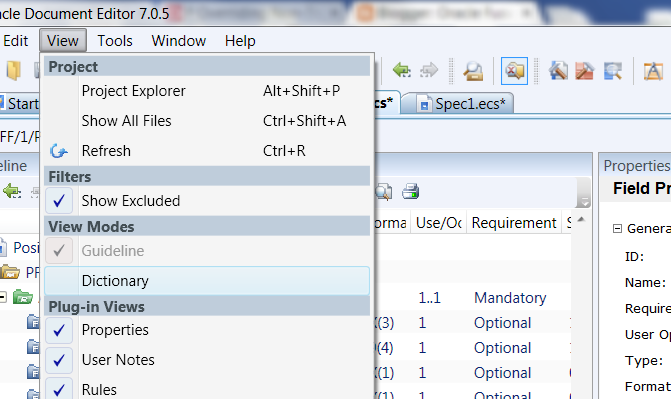The width and height of the screenshot is (671, 399).
Task: Open the Window menu
Action: (x=178, y=41)
